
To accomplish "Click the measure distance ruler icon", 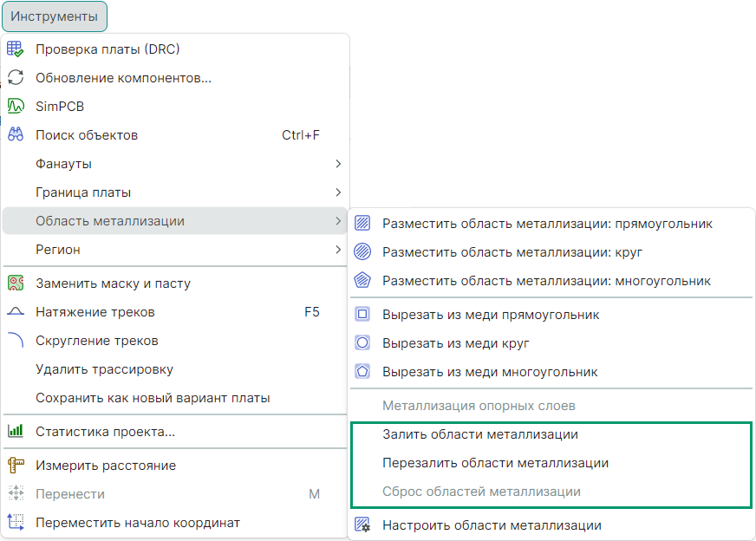I will (x=16, y=466).
